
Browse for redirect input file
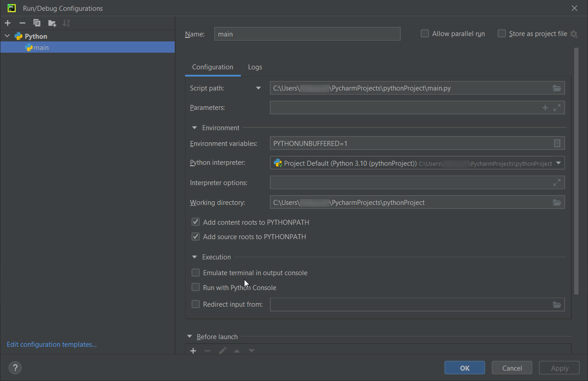(557, 305)
